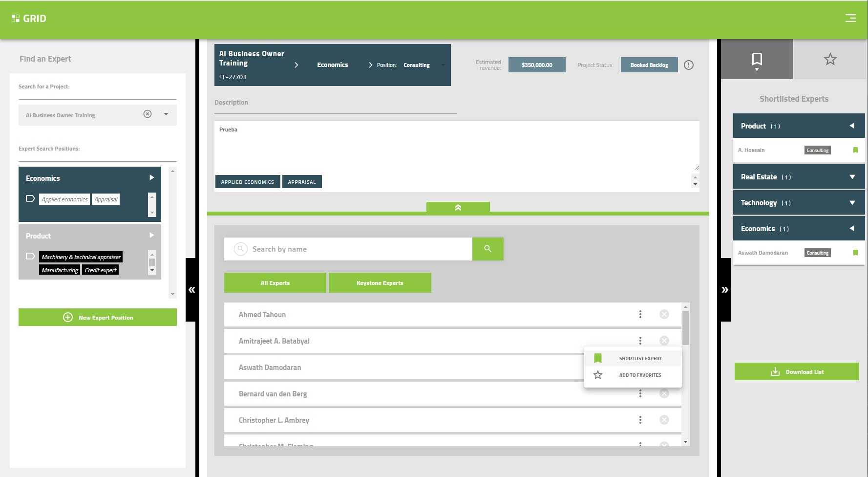Expand the Technology shortlist group
Viewport: 868px width, 477px height.
pos(852,203)
